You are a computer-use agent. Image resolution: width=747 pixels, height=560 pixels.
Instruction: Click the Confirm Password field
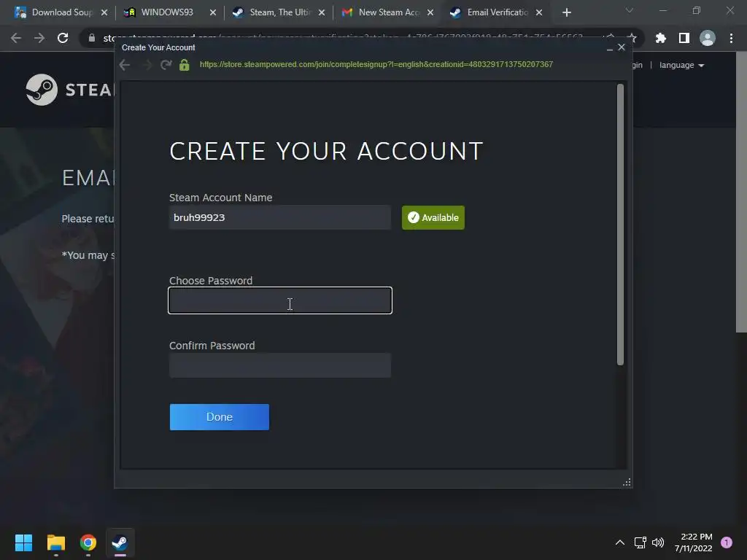[x=280, y=365]
